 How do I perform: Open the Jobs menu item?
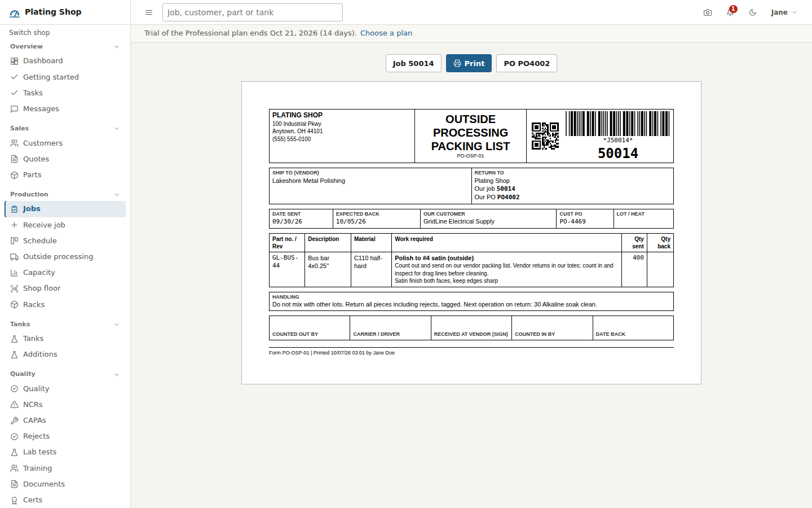pos(65,209)
